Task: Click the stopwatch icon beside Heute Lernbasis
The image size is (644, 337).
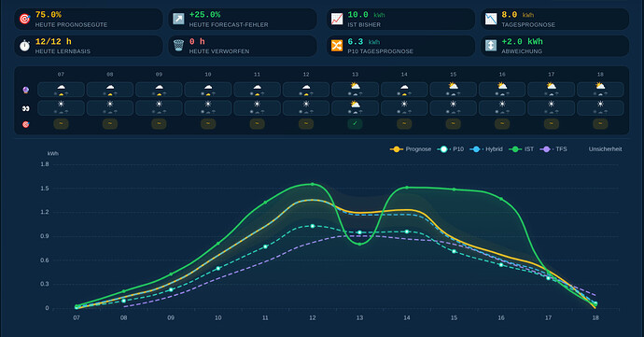Action: 24,46
